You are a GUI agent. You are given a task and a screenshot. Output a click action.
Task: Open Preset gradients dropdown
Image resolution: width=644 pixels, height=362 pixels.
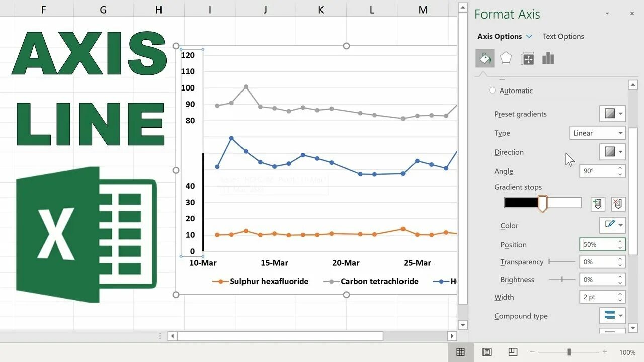pos(612,114)
